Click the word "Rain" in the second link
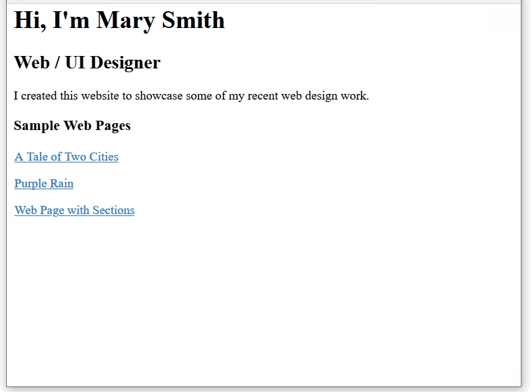Image resolution: width=532 pixels, height=392 pixels. click(62, 184)
